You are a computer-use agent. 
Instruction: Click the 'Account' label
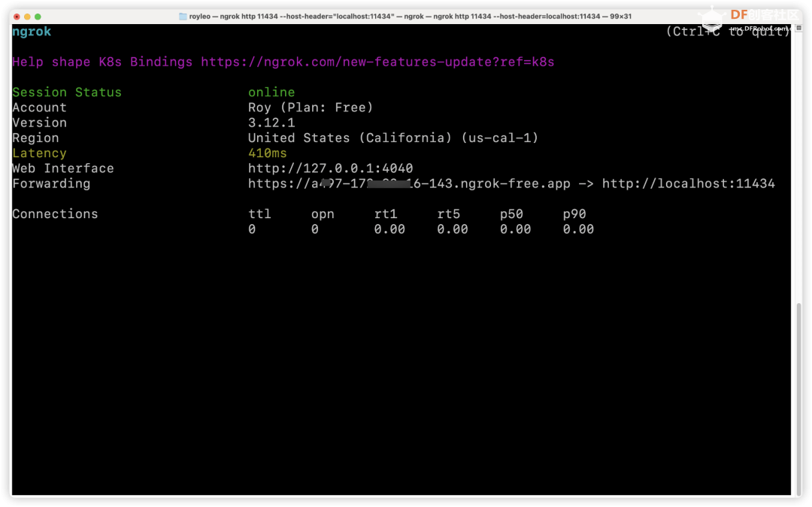(x=39, y=108)
